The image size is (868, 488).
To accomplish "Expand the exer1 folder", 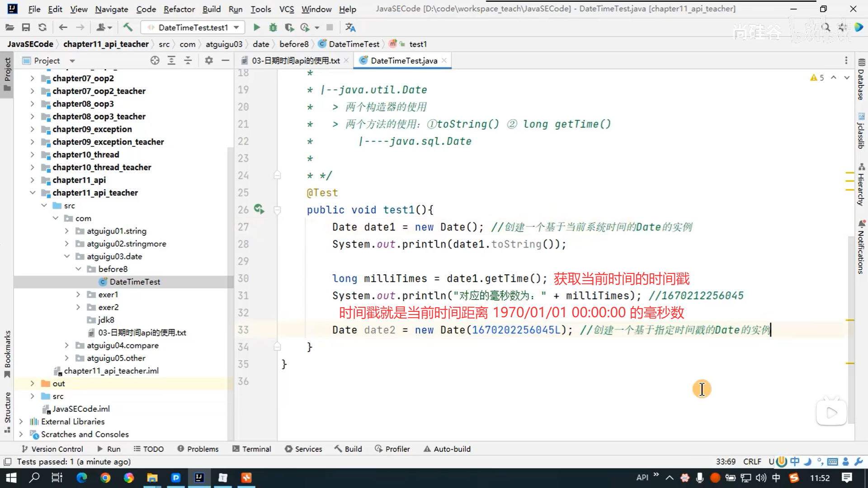I will (78, 295).
